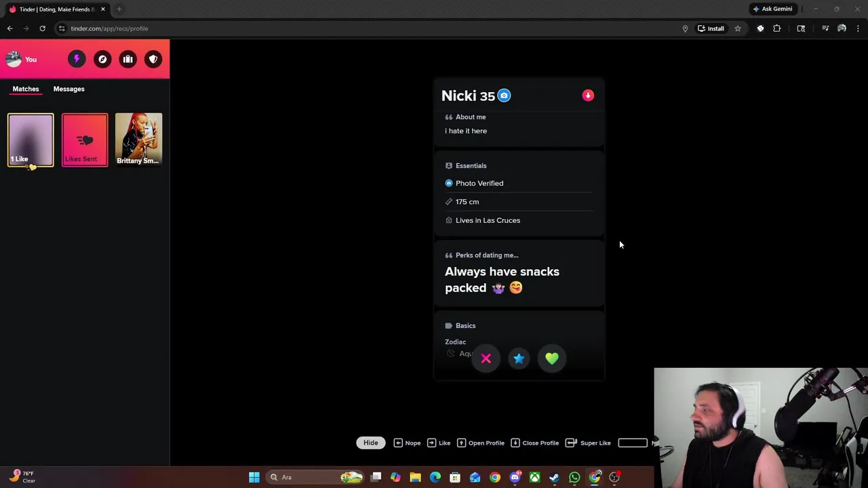Click the Open Profile shortcut hint
868x488 pixels.
[481, 443]
